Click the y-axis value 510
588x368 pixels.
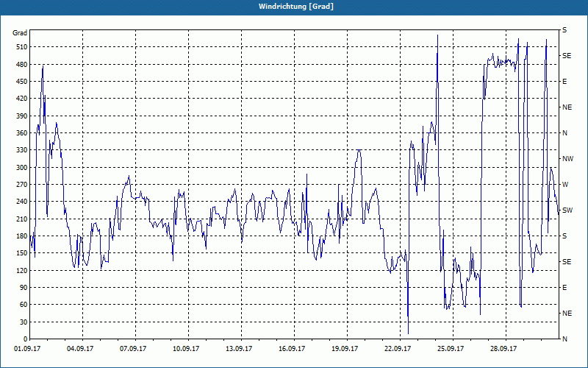(x=22, y=47)
